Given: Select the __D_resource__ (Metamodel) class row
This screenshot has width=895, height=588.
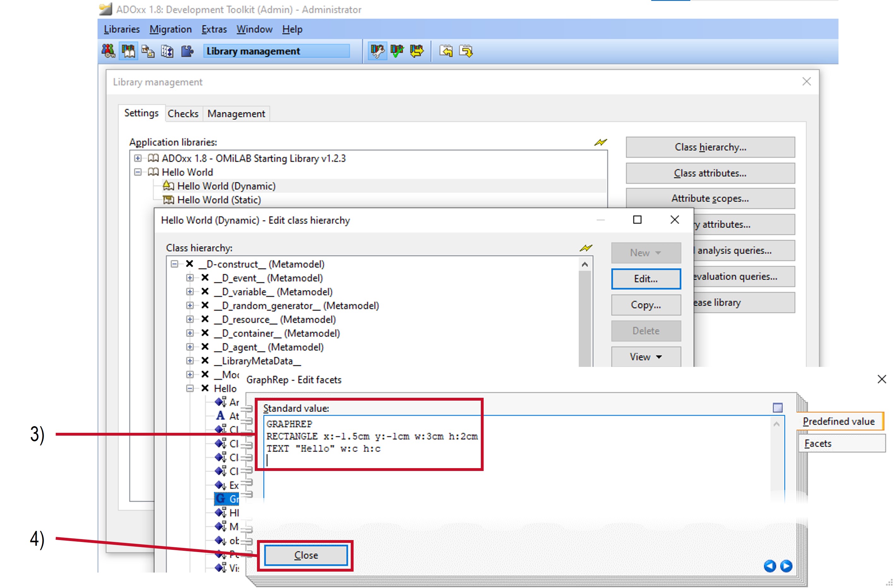Looking at the screenshot, I should click(275, 319).
